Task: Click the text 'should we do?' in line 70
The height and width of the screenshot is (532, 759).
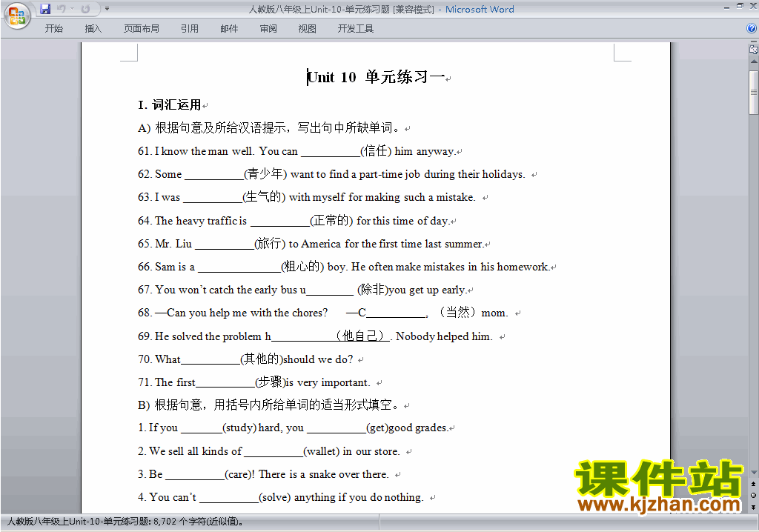Action: 318,359
